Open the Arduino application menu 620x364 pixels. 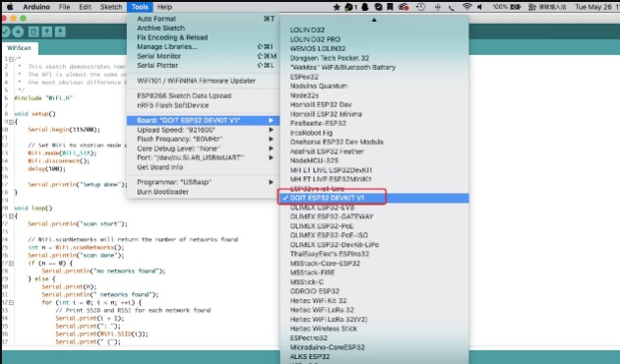(36, 7)
